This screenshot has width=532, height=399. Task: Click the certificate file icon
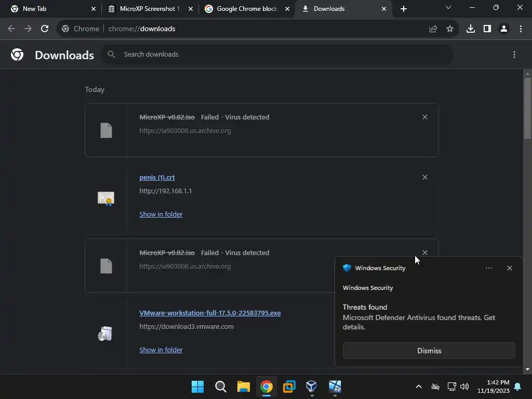point(106,198)
